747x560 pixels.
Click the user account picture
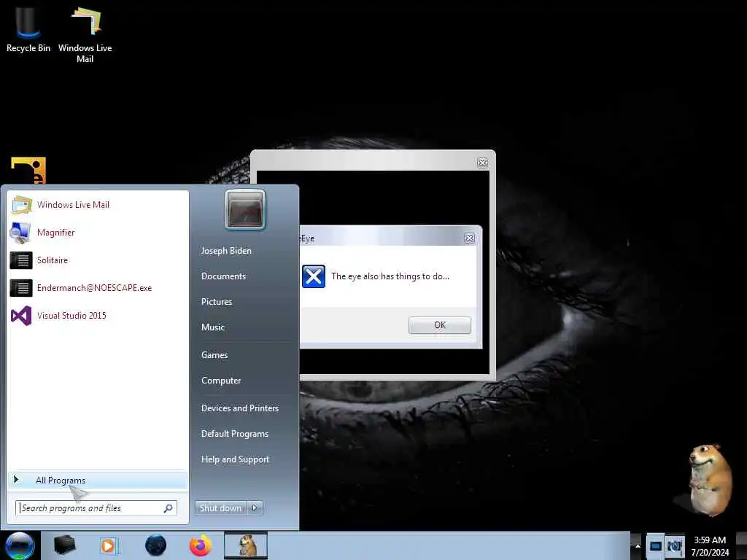[245, 209]
